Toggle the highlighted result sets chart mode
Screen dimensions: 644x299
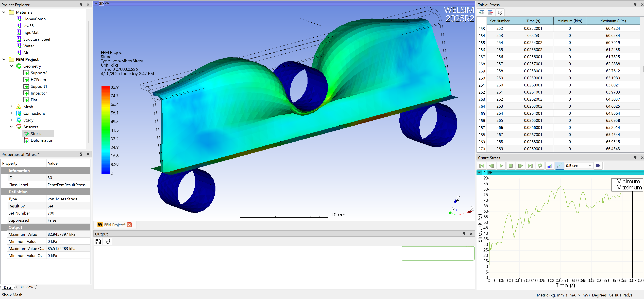pos(560,166)
